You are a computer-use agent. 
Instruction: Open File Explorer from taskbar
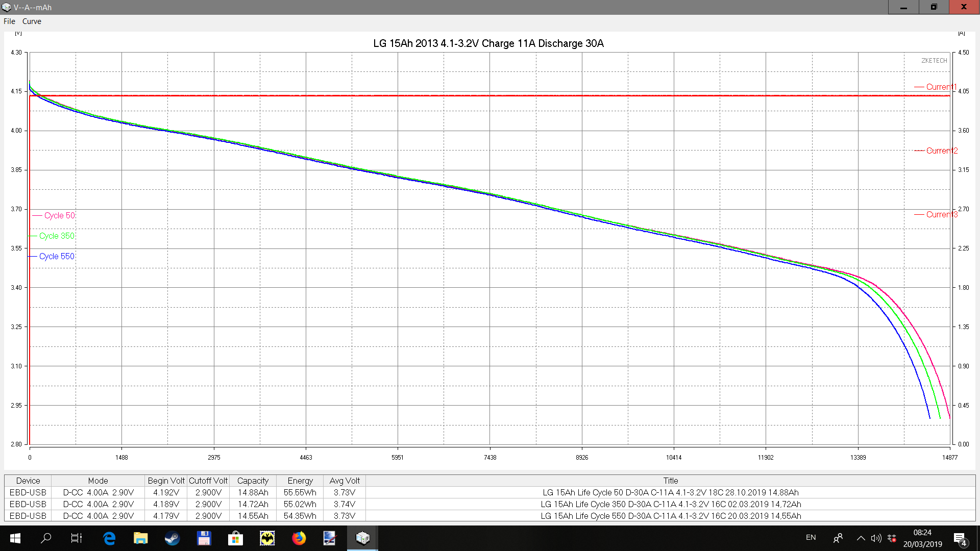pyautogui.click(x=140, y=538)
